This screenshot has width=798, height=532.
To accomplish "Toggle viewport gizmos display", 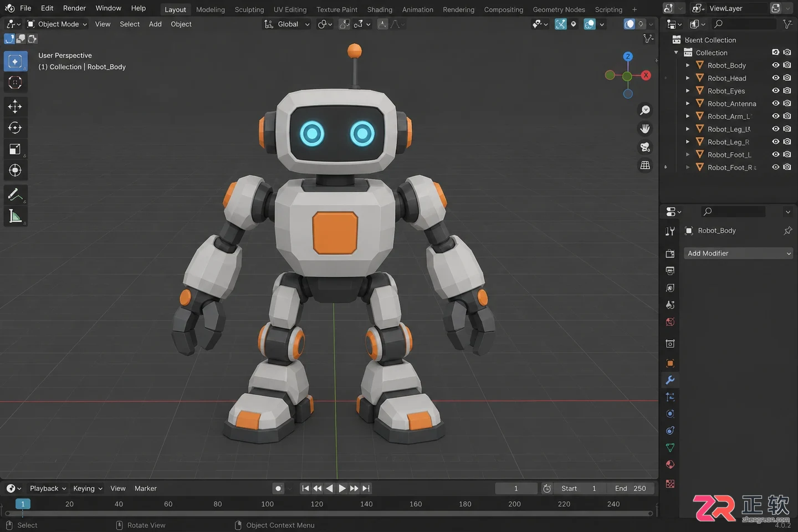I will tap(561, 24).
